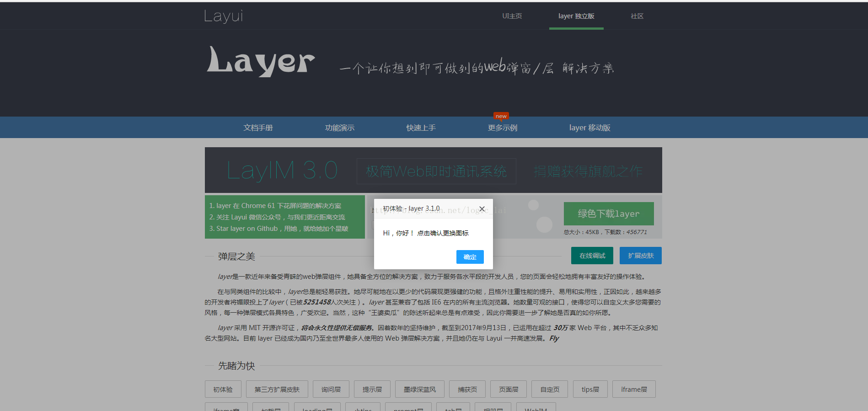The image size is (868, 411).
Task: Run the iframe层 demo button
Action: 634,389
